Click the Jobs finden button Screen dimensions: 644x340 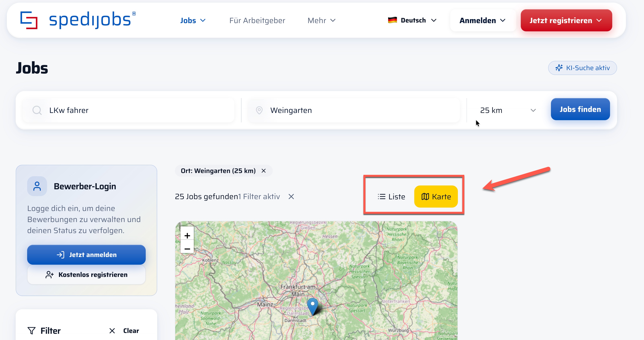580,109
